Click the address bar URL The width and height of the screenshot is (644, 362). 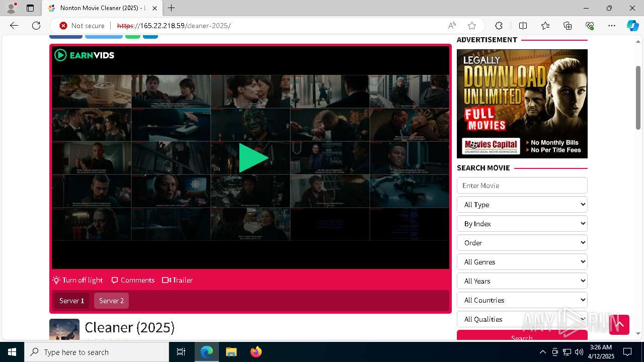(174, 26)
